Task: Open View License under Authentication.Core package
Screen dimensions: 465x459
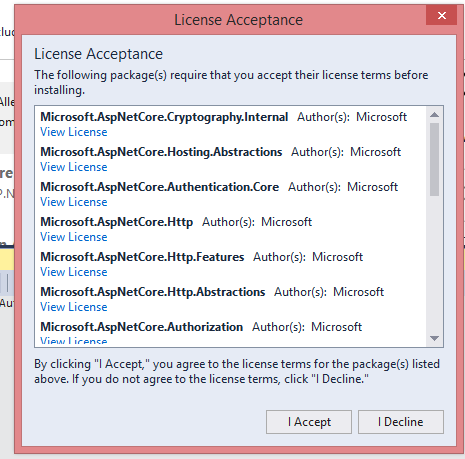Action: click(74, 202)
